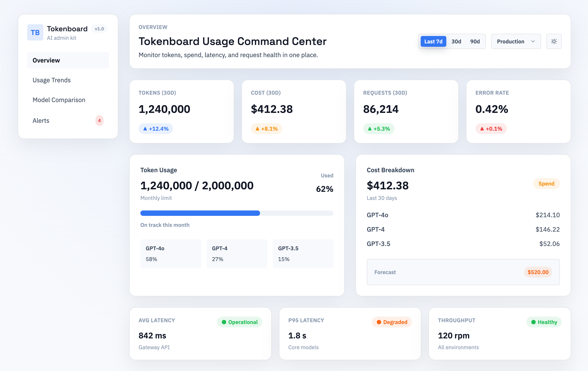The height and width of the screenshot is (371, 588).
Task: Click the requests +5.3% trend badge
Action: (x=379, y=129)
